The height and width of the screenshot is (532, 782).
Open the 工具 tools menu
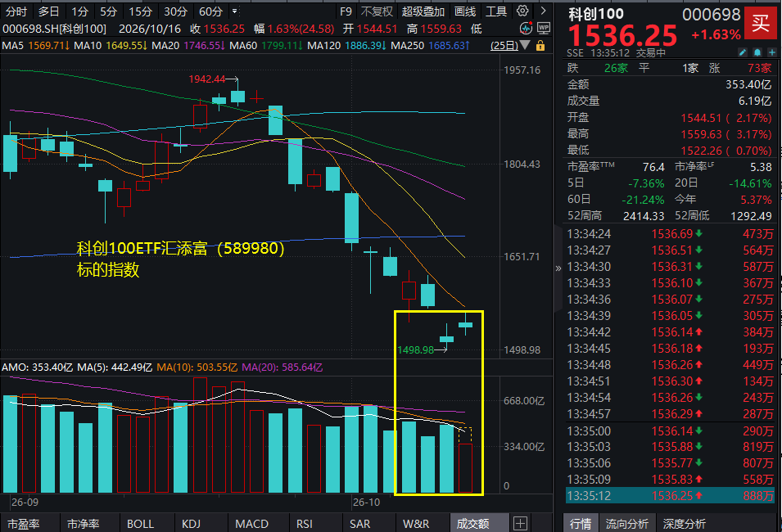(495, 11)
